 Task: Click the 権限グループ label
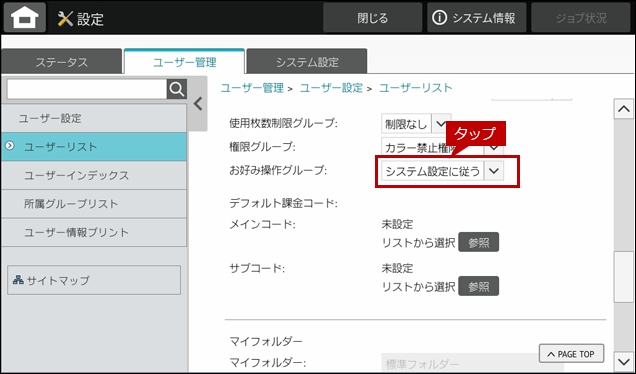pos(262,147)
